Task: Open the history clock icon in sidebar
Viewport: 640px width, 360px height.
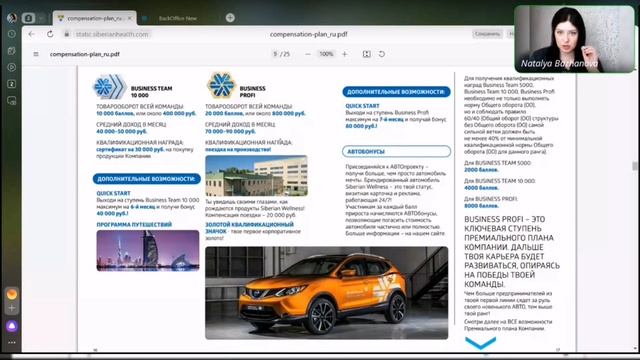Action: tap(12, 34)
